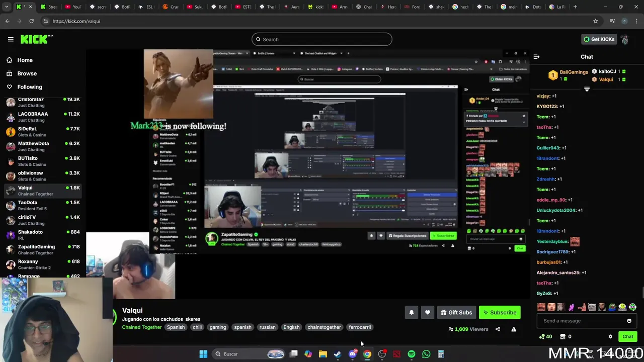
Task: Open Discord from the taskbar
Action: point(353,354)
